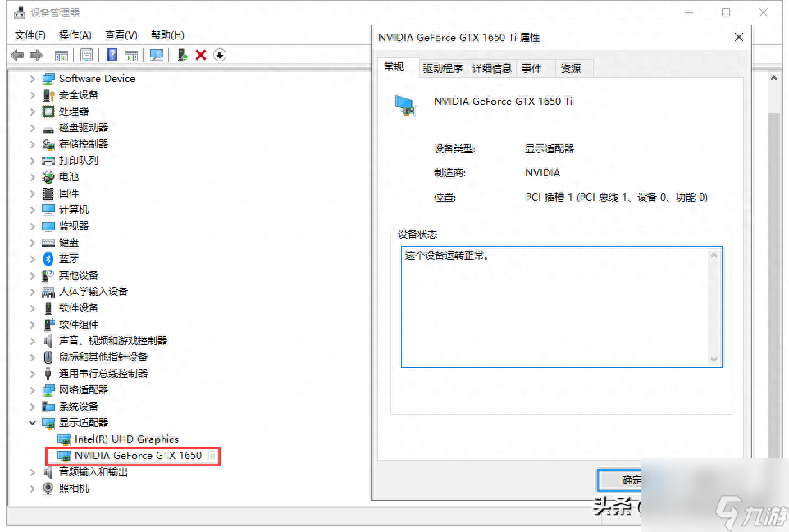789x532 pixels.
Task: Click device status box scroll up arrow
Action: [714, 255]
